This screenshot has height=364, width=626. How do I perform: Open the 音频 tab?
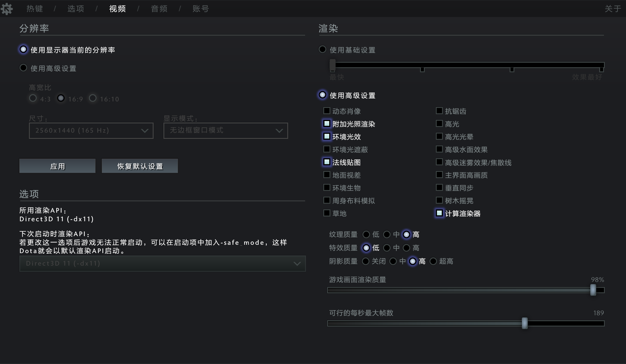point(159,9)
